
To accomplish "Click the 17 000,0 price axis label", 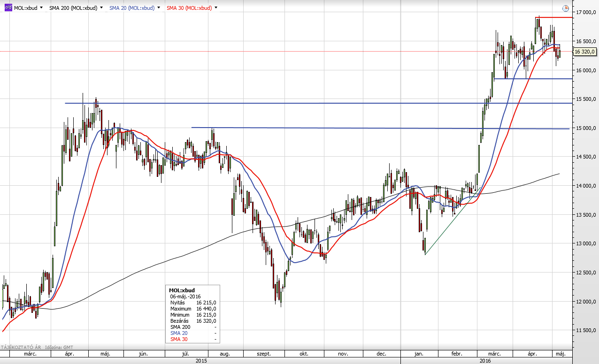I will point(585,12).
